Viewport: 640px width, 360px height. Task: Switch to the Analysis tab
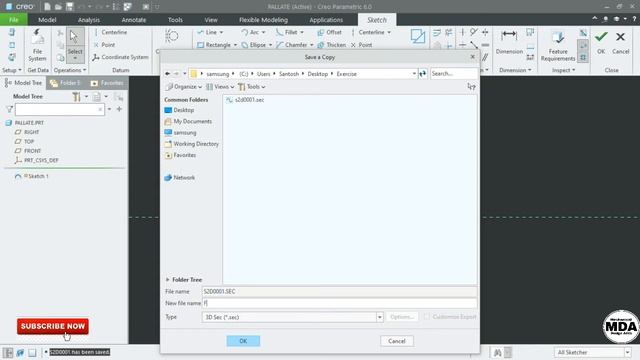point(89,20)
